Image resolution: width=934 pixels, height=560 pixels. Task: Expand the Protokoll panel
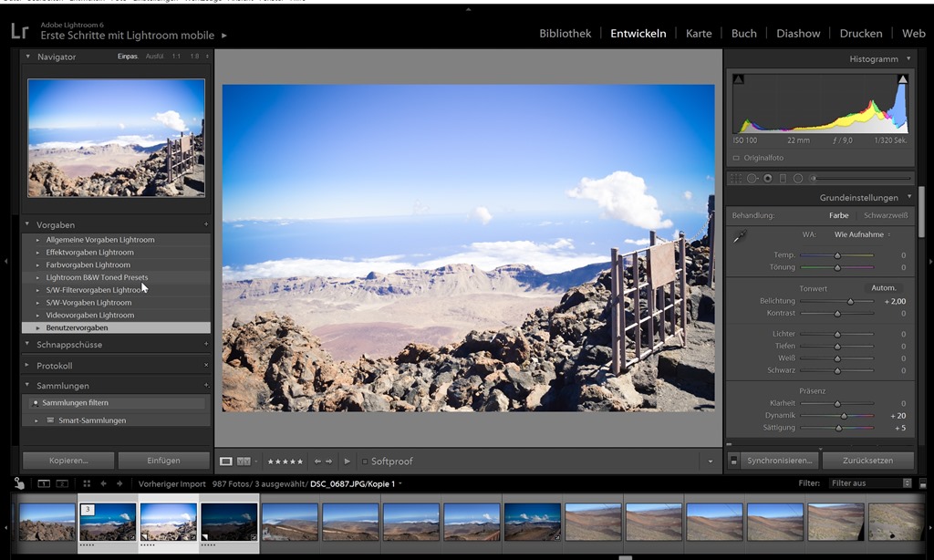coord(27,365)
